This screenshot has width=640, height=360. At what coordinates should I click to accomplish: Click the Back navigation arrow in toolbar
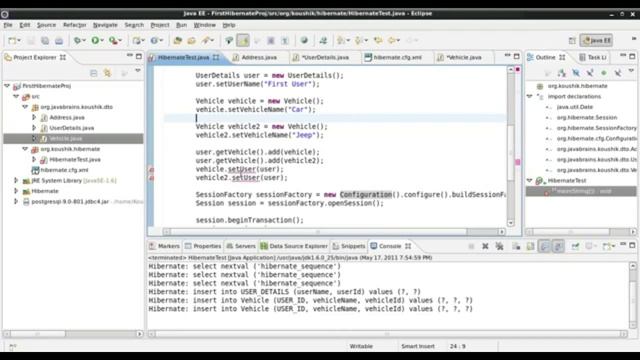[x=392, y=40]
